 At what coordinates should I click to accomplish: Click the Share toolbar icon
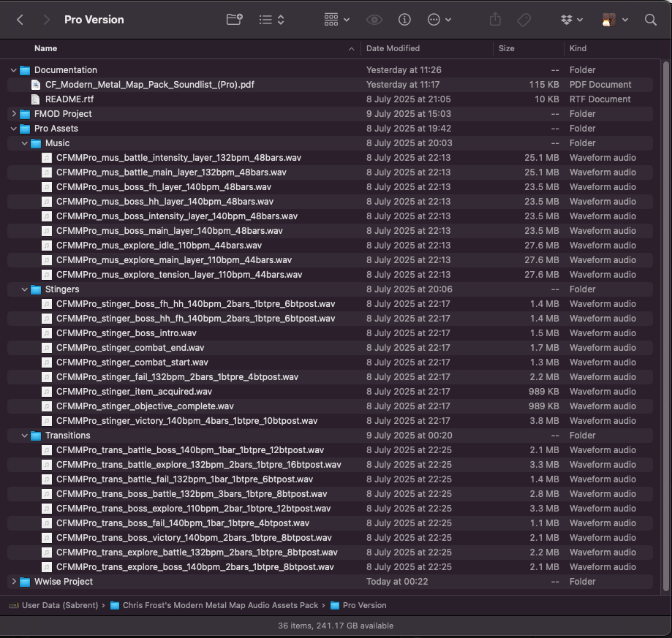pyautogui.click(x=495, y=20)
